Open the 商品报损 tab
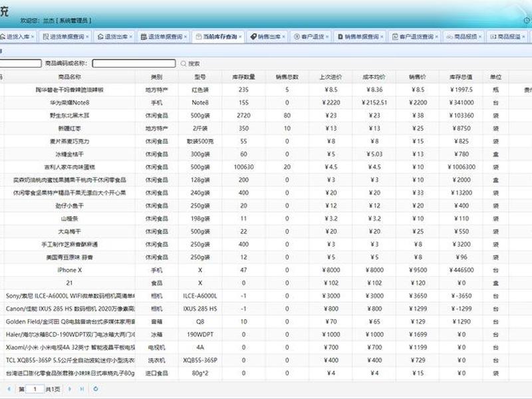The image size is (532, 399). (x=464, y=37)
